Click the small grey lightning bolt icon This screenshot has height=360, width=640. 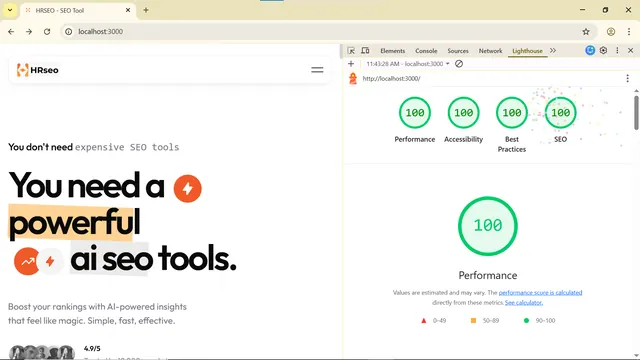[50, 261]
